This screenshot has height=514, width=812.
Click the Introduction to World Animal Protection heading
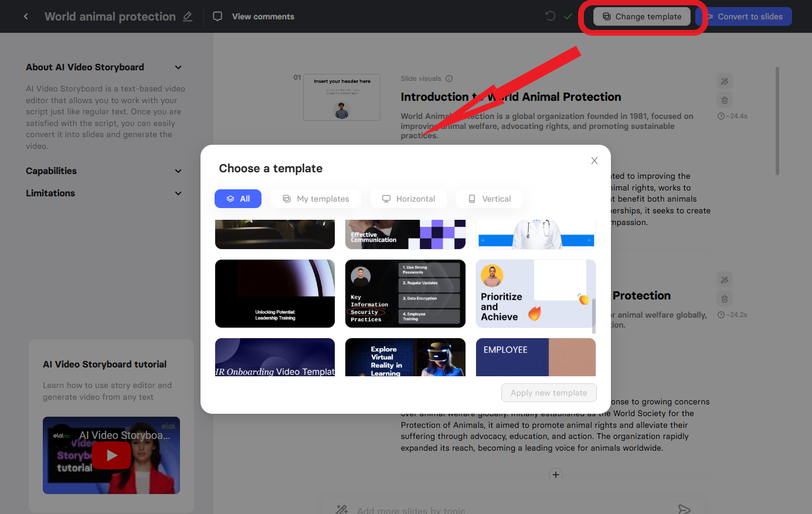click(x=511, y=97)
